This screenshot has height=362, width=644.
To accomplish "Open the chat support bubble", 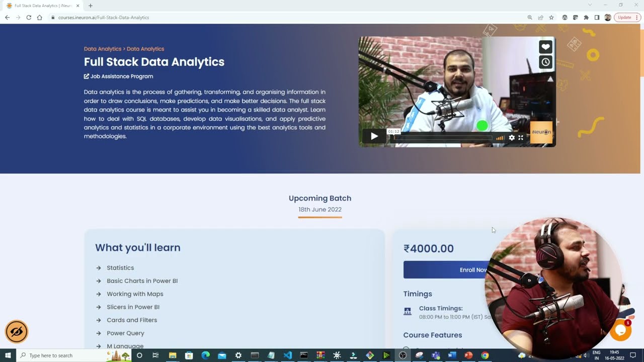I will [x=620, y=330].
